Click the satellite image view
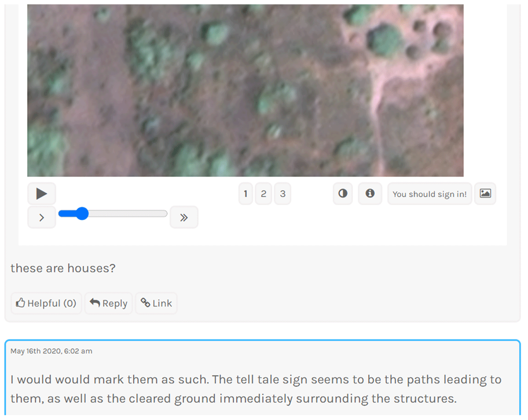The image size is (528, 420). pos(246,90)
